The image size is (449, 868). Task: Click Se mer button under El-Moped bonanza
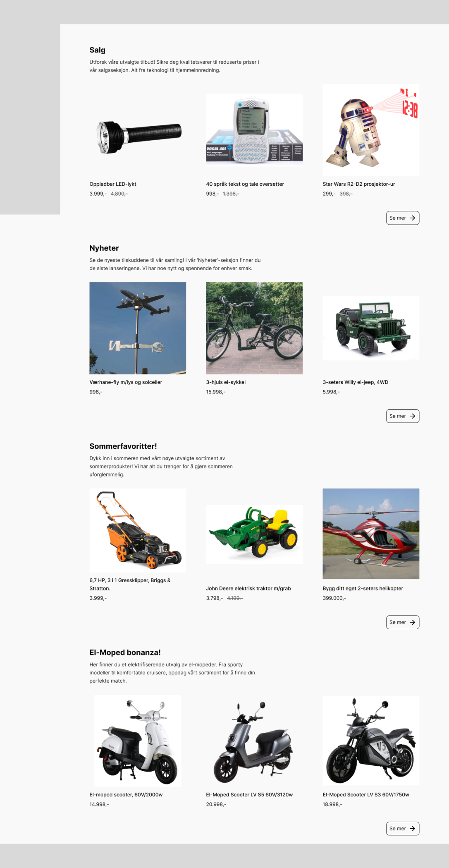click(x=402, y=828)
